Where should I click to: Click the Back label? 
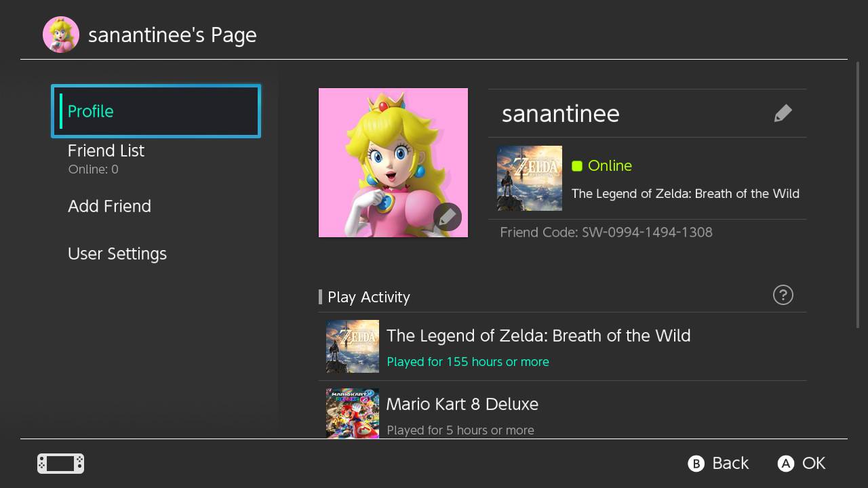tap(730, 464)
